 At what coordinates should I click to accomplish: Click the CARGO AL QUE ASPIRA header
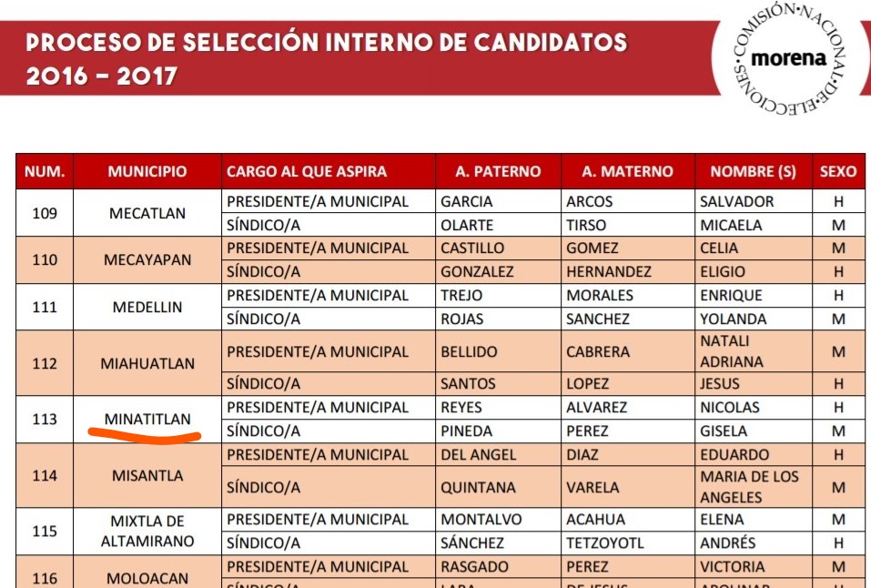click(x=306, y=171)
